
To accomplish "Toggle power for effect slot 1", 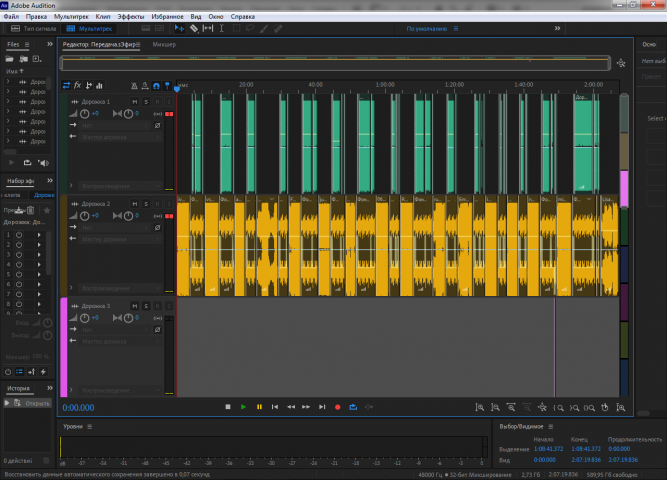I will pyautogui.click(x=19, y=235).
